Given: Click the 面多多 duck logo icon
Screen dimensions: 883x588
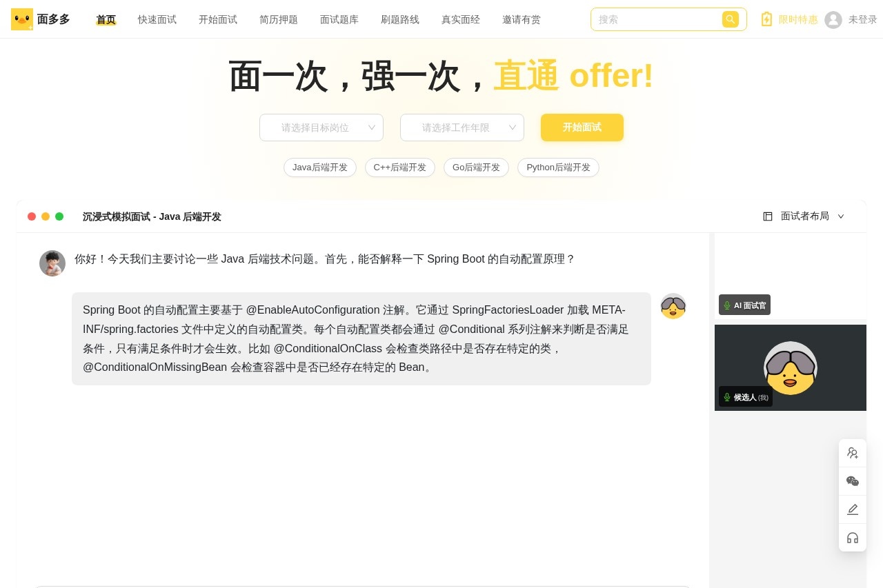Looking at the screenshot, I should [x=21, y=19].
